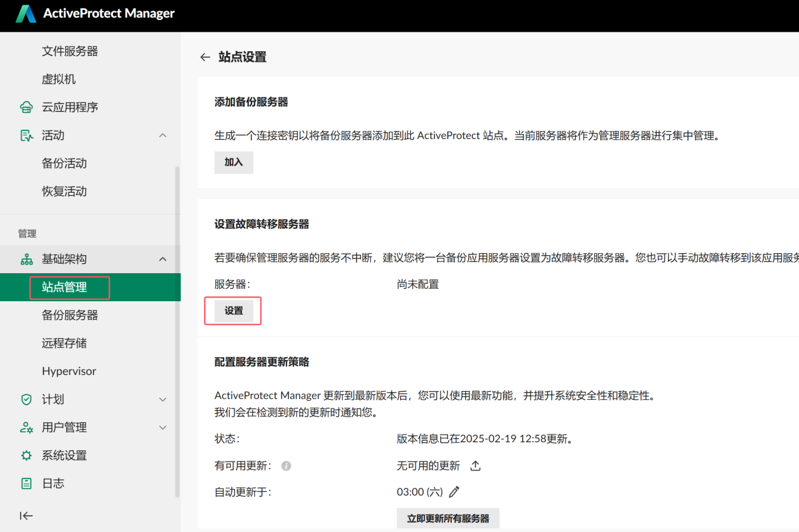The width and height of the screenshot is (799, 532).
Task: Click the 立即更新所有服务器 button
Action: pos(448,518)
